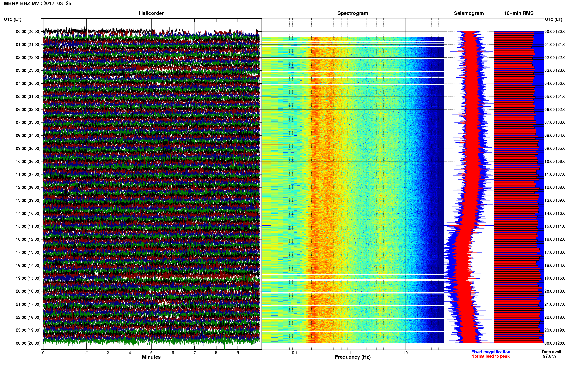Click the '23:00 (19:00)' left time label

click(x=28, y=330)
